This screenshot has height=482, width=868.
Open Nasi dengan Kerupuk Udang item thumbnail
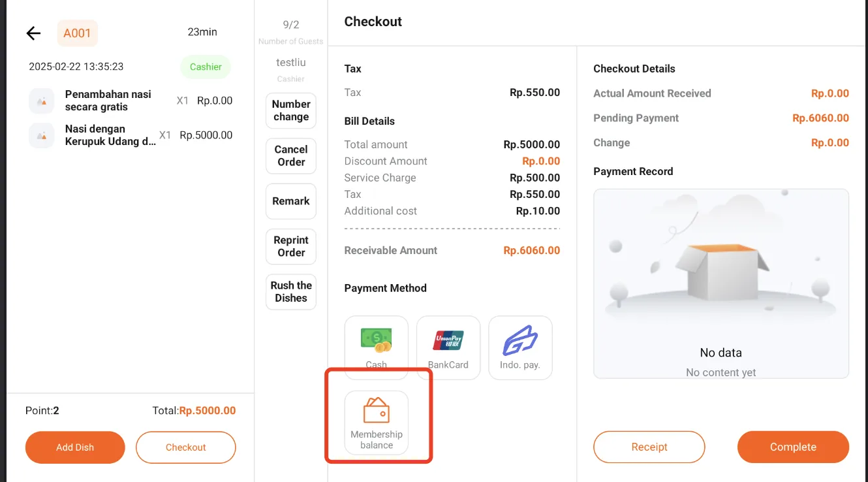(42, 135)
